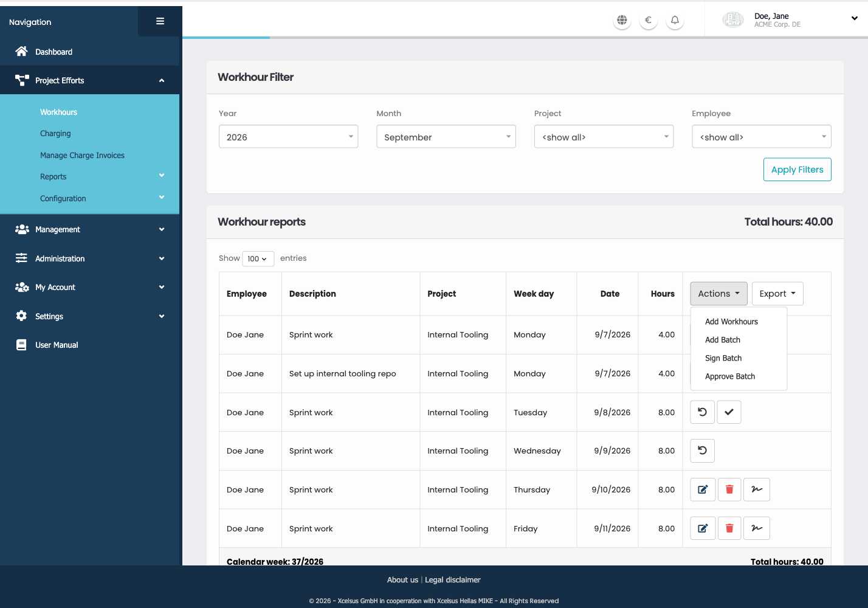Approve the Tuesday 9/8/2026 entry with checkmark
This screenshot has width=868, height=608.
point(729,412)
